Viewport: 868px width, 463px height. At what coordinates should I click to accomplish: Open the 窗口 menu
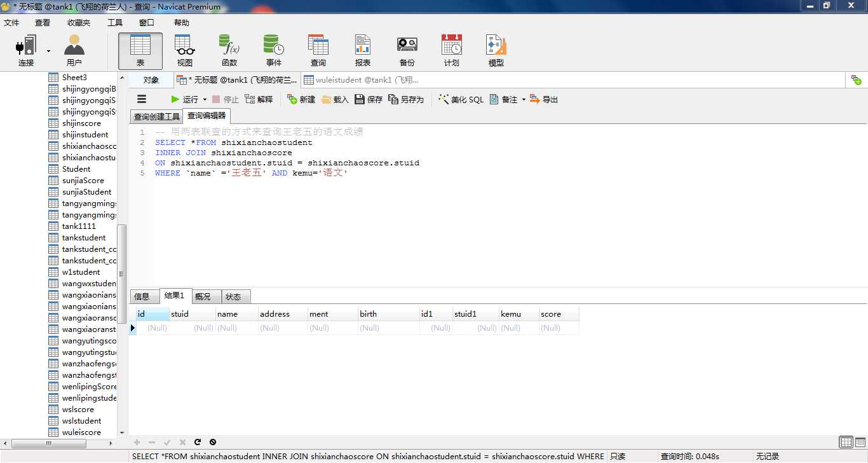click(x=147, y=22)
